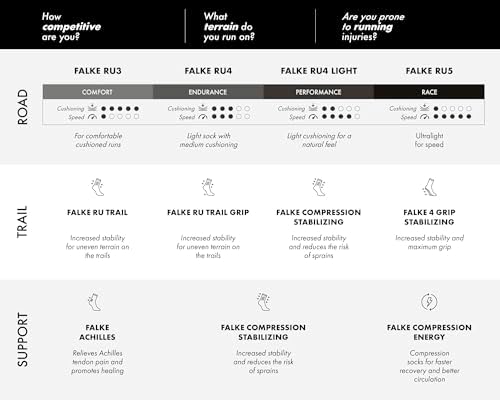Screen dimensions: 500x400
Task: Click the FALKE RU3 heading
Action: click(x=98, y=71)
